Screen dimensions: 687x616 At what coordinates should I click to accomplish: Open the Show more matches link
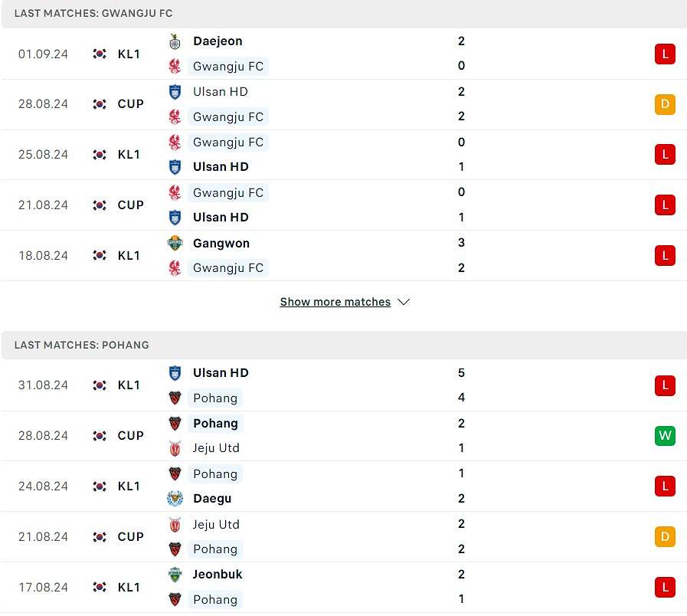click(x=335, y=302)
